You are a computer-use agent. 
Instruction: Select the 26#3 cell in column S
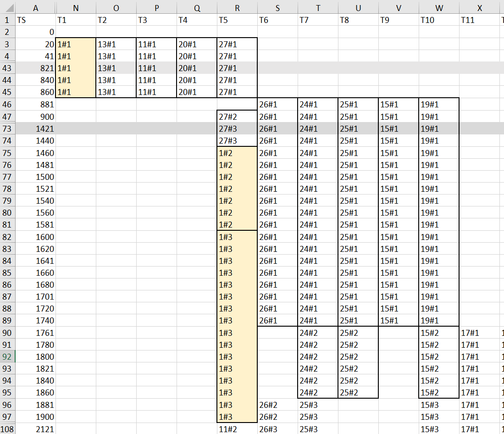pos(277,429)
